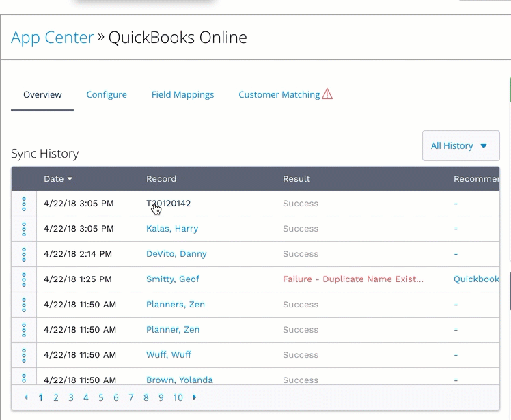Click the 4/22/18 1:25 PM date cell
The height and width of the screenshot is (420, 511).
[78, 279]
